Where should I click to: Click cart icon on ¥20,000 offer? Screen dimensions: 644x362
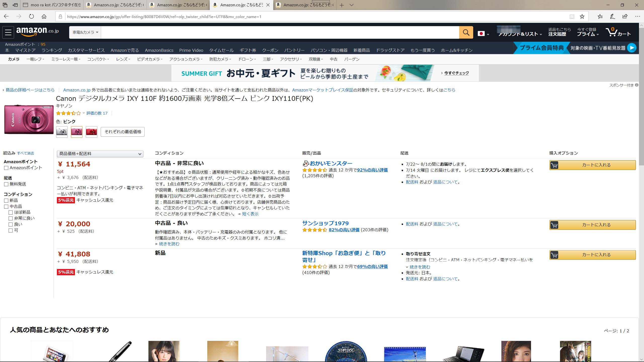pyautogui.click(x=554, y=225)
